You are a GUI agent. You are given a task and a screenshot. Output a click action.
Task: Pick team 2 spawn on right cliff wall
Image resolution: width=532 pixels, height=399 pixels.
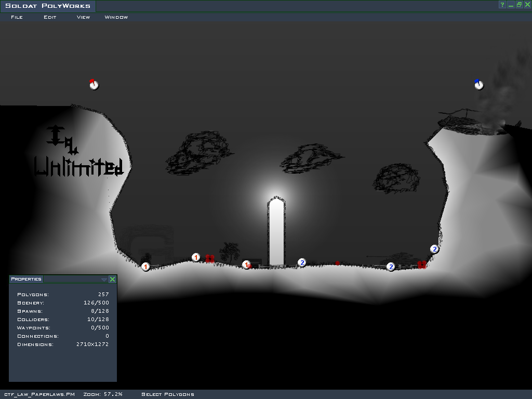[434, 249]
